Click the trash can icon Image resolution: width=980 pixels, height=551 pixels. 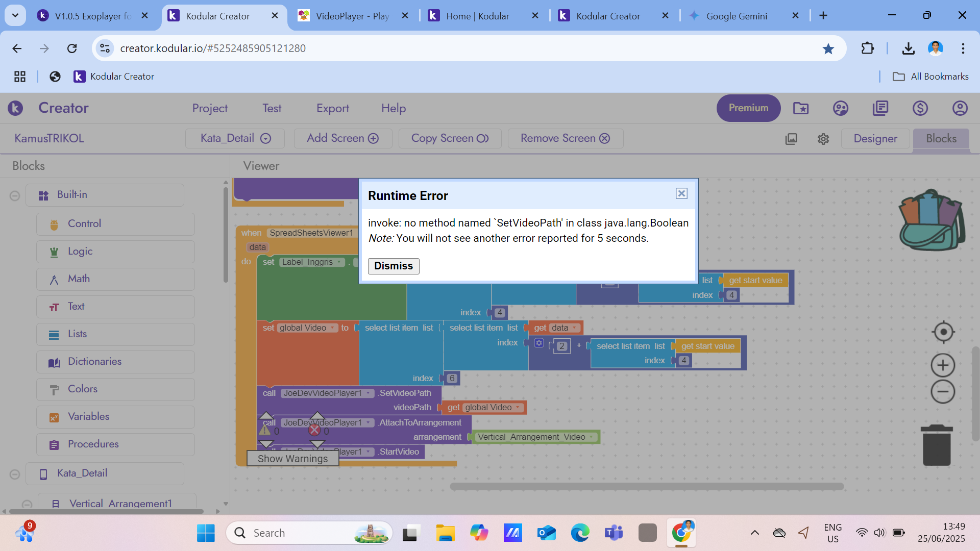937,445
